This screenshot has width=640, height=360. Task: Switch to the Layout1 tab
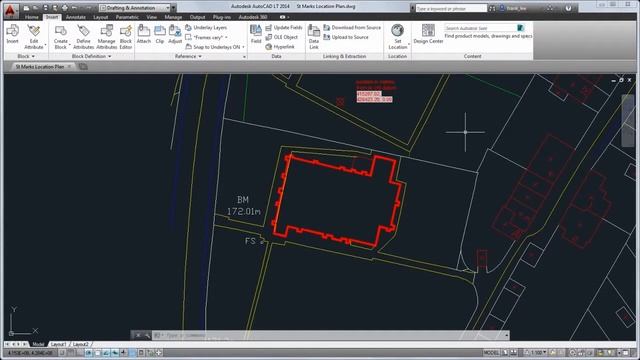58,344
